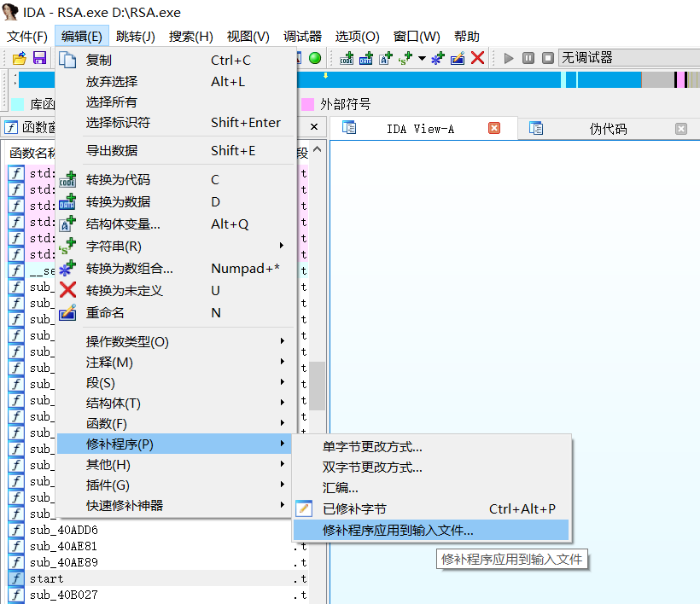Click the convert-to-data icon in the toolbar
Viewport: 700px width, 604px height.
pyautogui.click(x=366, y=58)
